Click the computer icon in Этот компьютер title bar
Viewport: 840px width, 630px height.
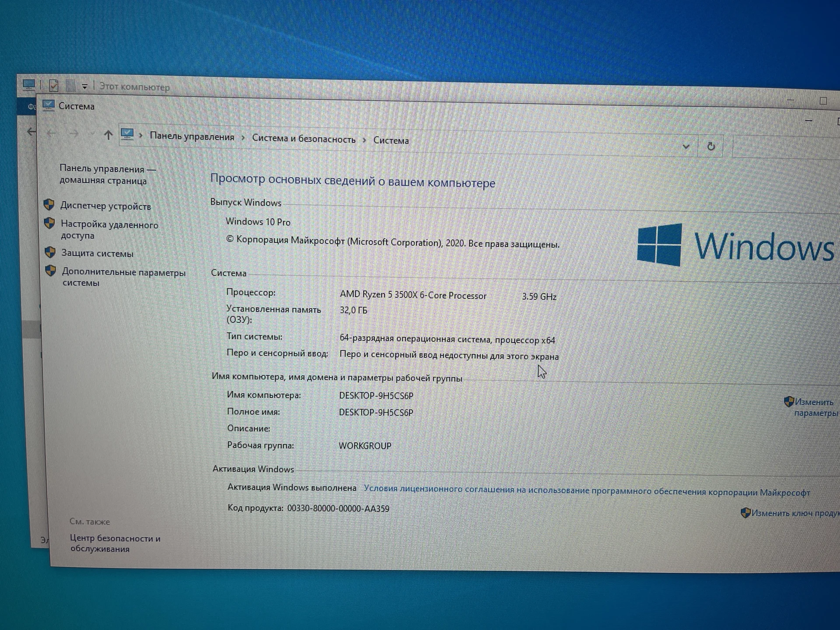(29, 84)
